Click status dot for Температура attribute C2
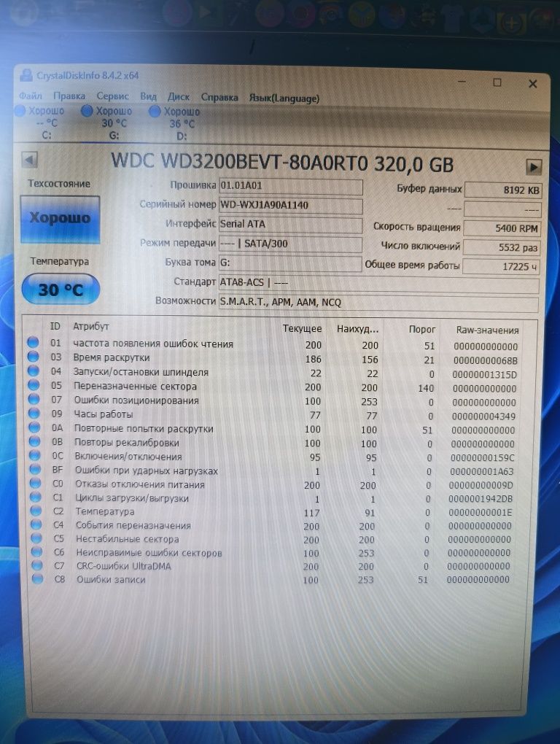The image size is (560, 744). tap(36, 511)
